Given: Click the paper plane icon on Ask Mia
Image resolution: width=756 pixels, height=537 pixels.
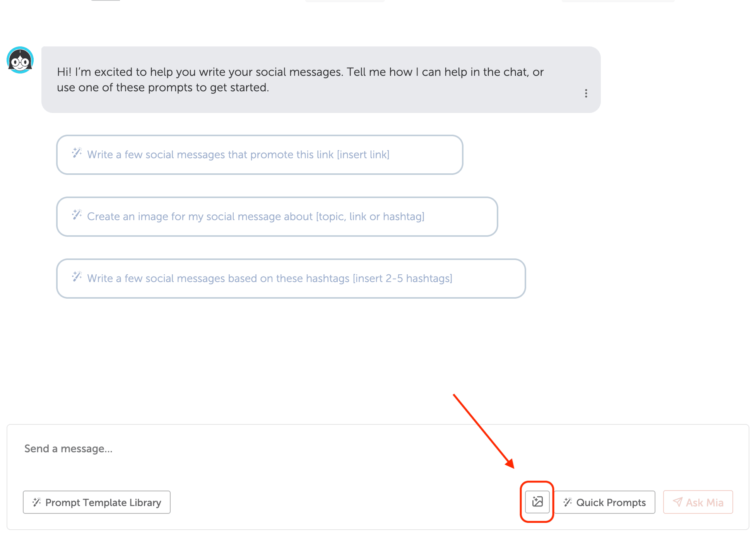Looking at the screenshot, I should tap(677, 502).
